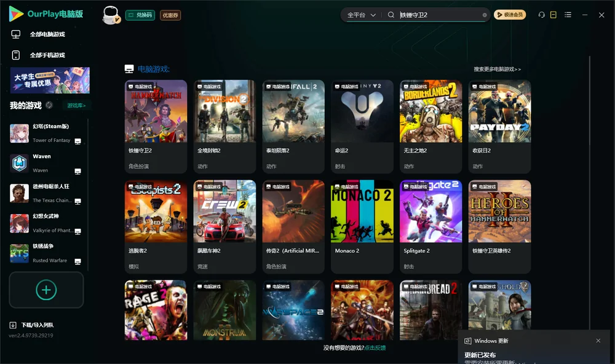Viewport: 615px width, 364px height.
Task: Click the 射击 genre under Splitgate 2
Action: pos(409,266)
